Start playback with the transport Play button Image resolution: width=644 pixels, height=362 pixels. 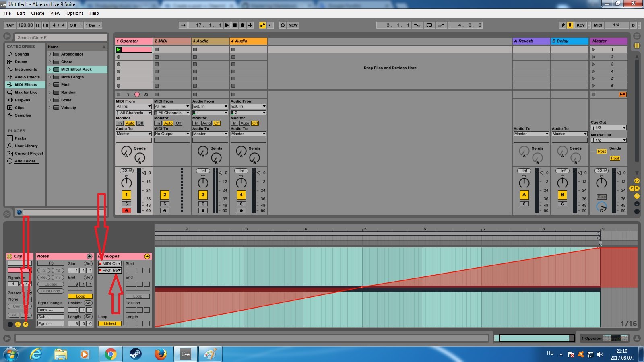(227, 25)
